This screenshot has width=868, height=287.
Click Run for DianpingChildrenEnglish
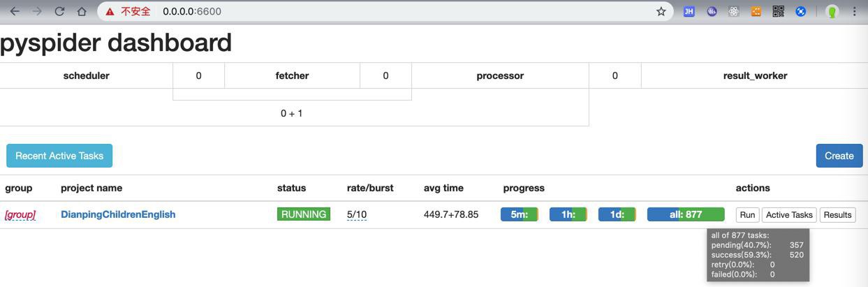[747, 214]
